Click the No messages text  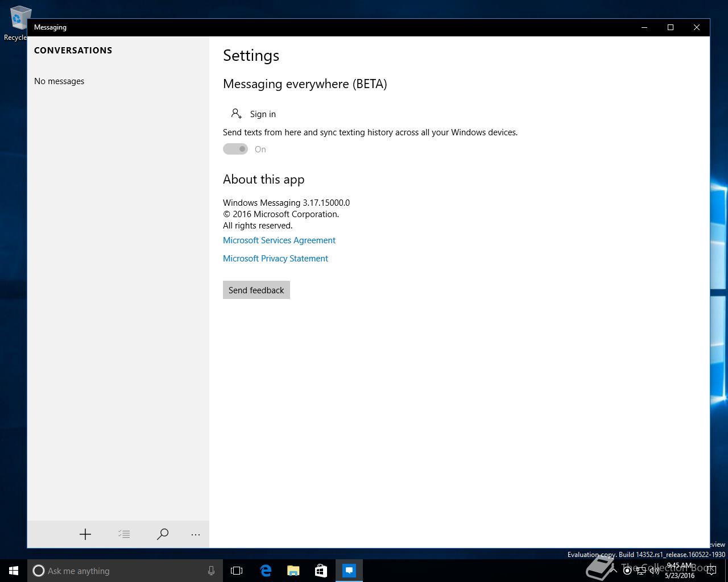pyautogui.click(x=59, y=81)
